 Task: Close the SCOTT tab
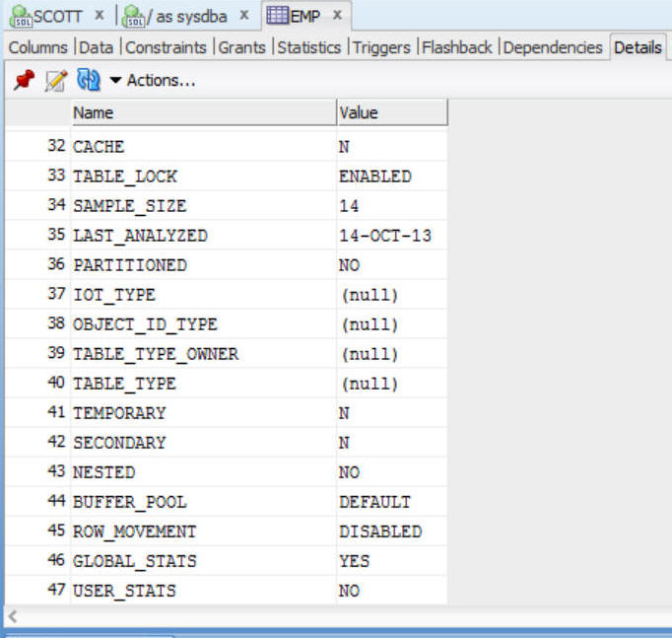pos(100,16)
